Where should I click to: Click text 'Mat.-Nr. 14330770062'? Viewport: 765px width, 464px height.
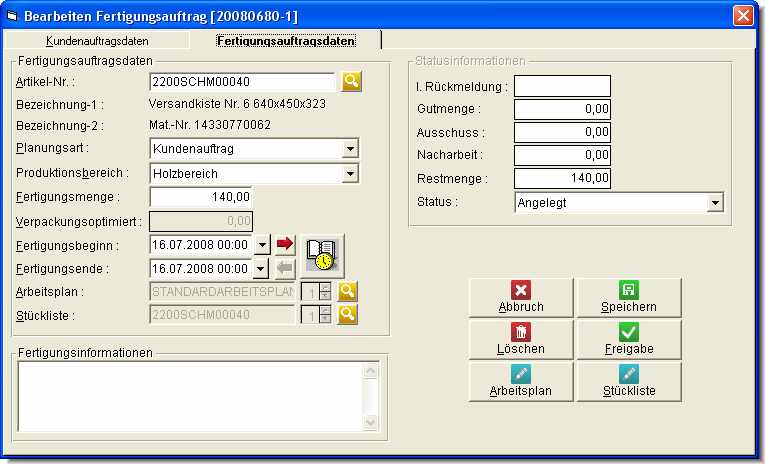[x=210, y=125]
